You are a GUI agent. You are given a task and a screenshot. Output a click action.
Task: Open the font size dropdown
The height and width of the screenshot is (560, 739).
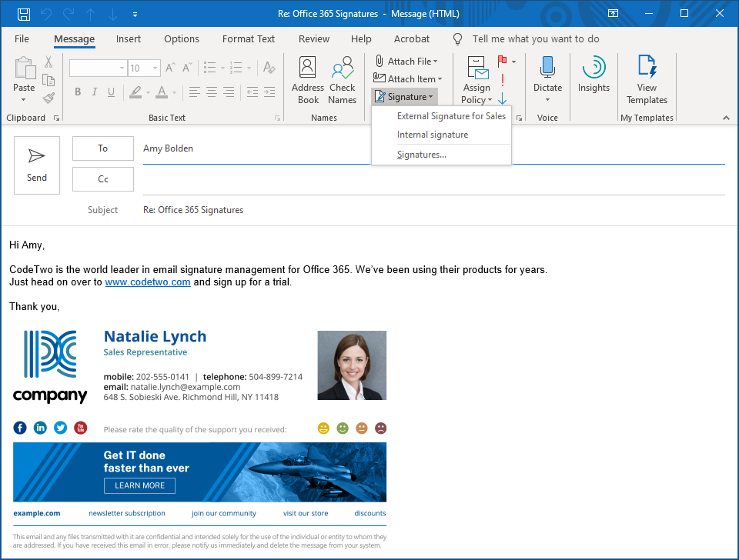pyautogui.click(x=156, y=68)
